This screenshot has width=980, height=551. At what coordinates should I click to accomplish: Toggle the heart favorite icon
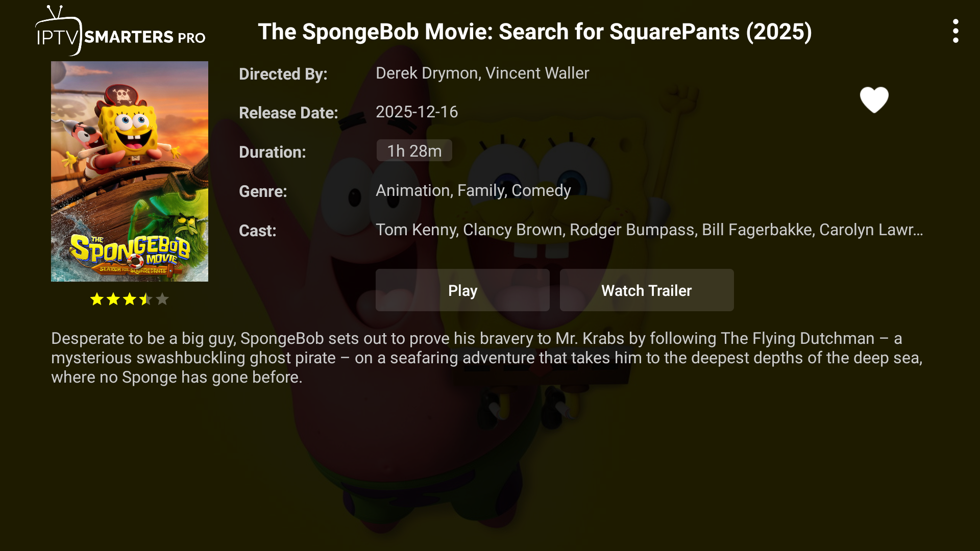click(874, 99)
